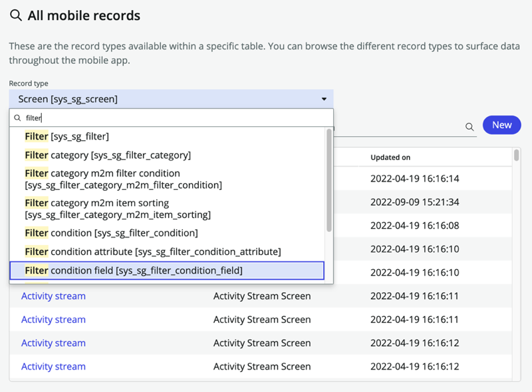Viewport: 532px width, 392px height.
Task: Click the date 2022-04-19 16:16:08
Action: [x=414, y=225]
